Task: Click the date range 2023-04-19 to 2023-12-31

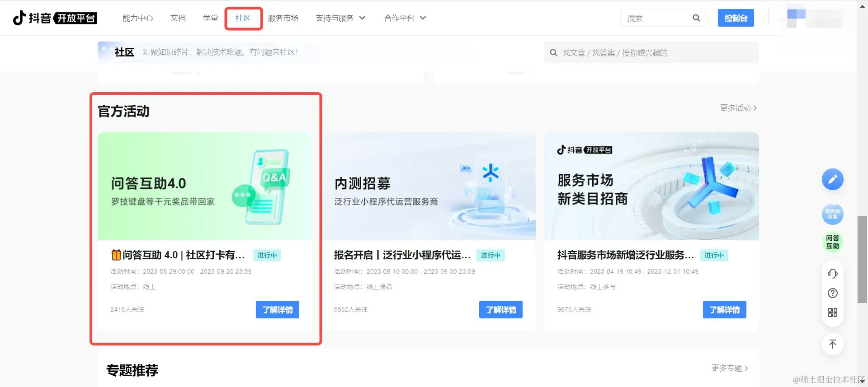Action: click(644, 271)
